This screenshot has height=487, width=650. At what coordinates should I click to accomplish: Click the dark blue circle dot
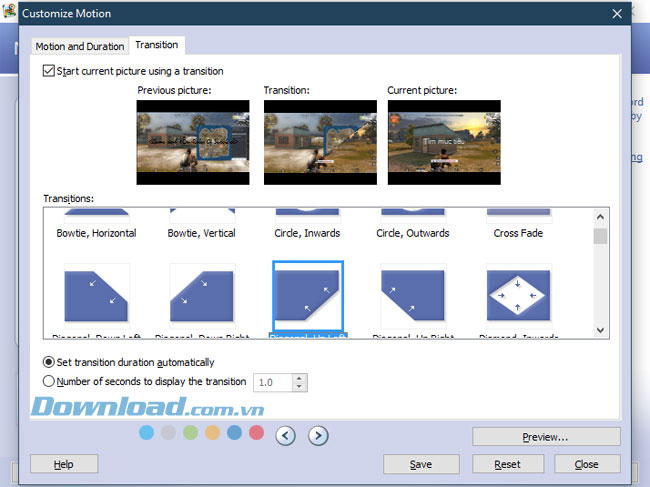coord(234,433)
